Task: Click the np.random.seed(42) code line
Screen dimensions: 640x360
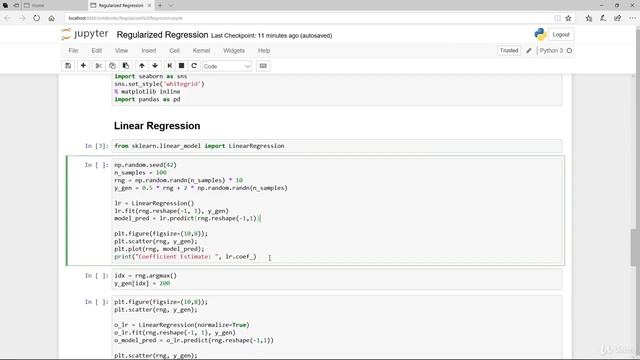Action: coord(145,165)
